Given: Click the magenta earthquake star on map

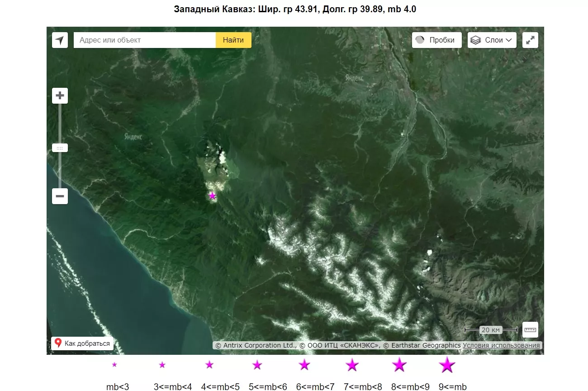Looking at the screenshot, I should [212, 196].
